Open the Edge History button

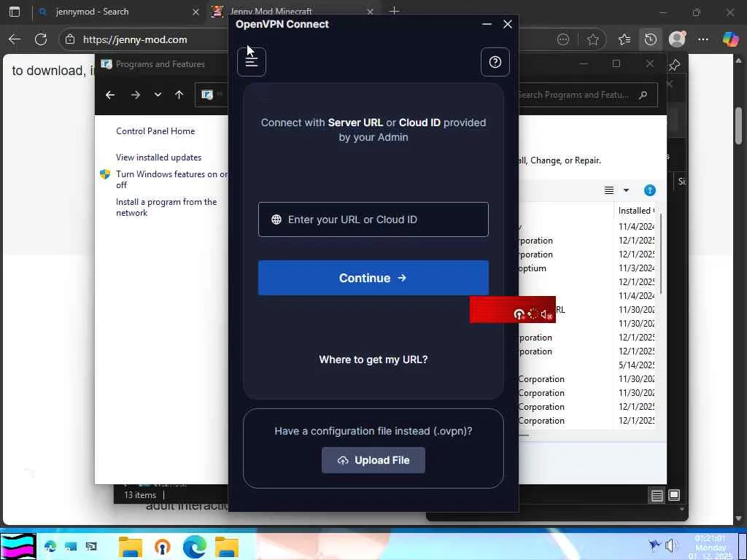[650, 39]
